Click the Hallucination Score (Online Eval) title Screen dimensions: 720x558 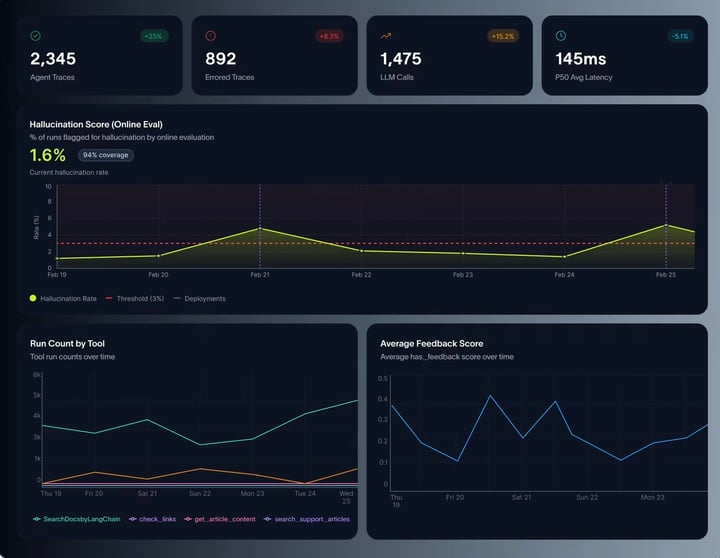click(96, 124)
